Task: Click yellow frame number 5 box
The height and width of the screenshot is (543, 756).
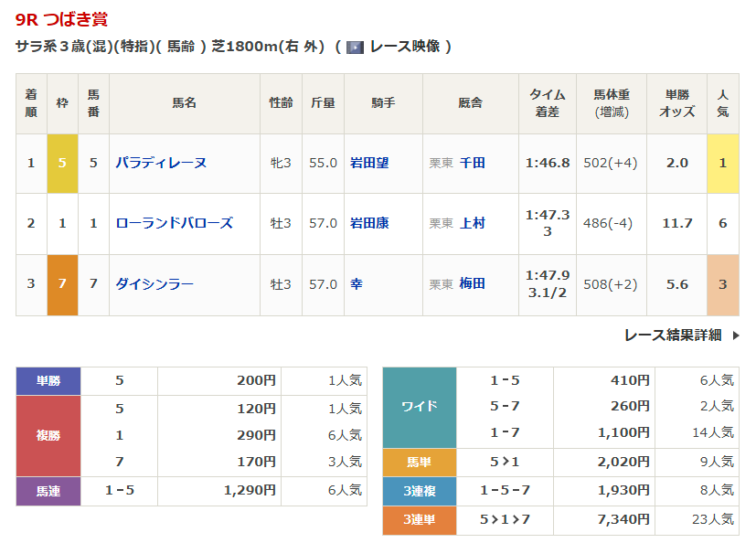Action: point(62,163)
